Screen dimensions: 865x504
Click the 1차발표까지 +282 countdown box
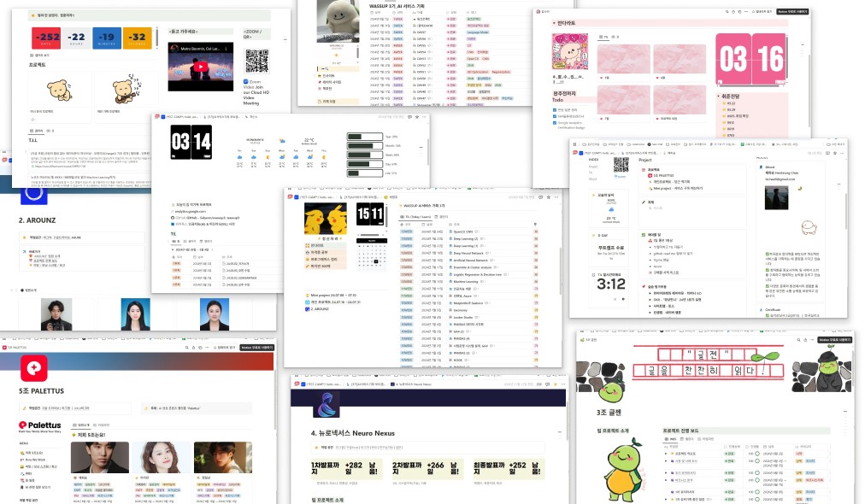(x=345, y=468)
